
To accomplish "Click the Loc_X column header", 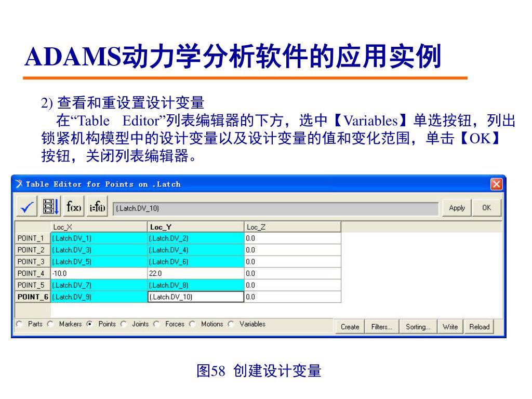I will [99, 227].
